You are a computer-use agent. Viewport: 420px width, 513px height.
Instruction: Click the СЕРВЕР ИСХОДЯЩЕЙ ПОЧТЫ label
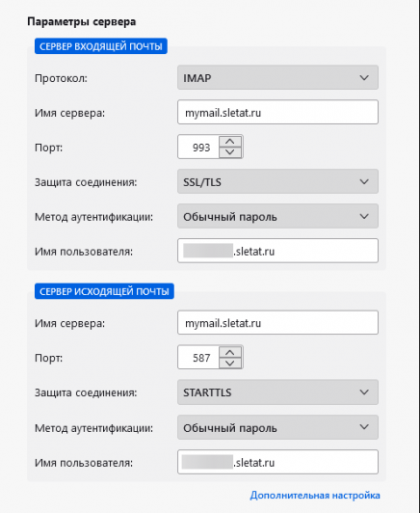pos(104,291)
